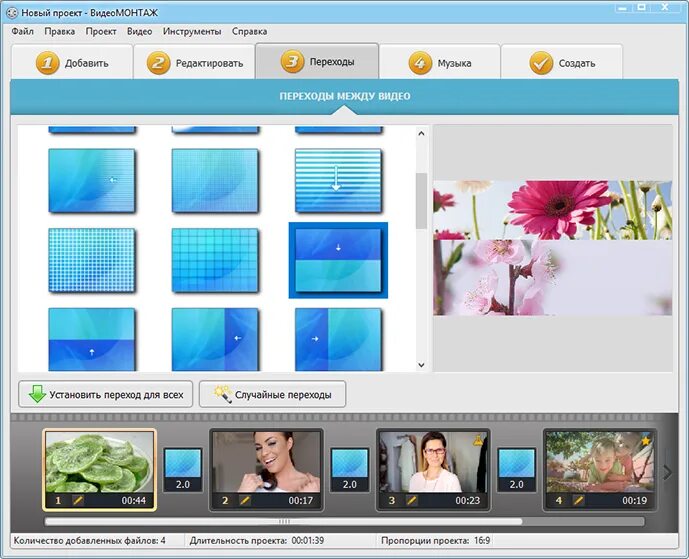Click the timeline horizontal scrollbar handle

pyautogui.click(x=284, y=522)
